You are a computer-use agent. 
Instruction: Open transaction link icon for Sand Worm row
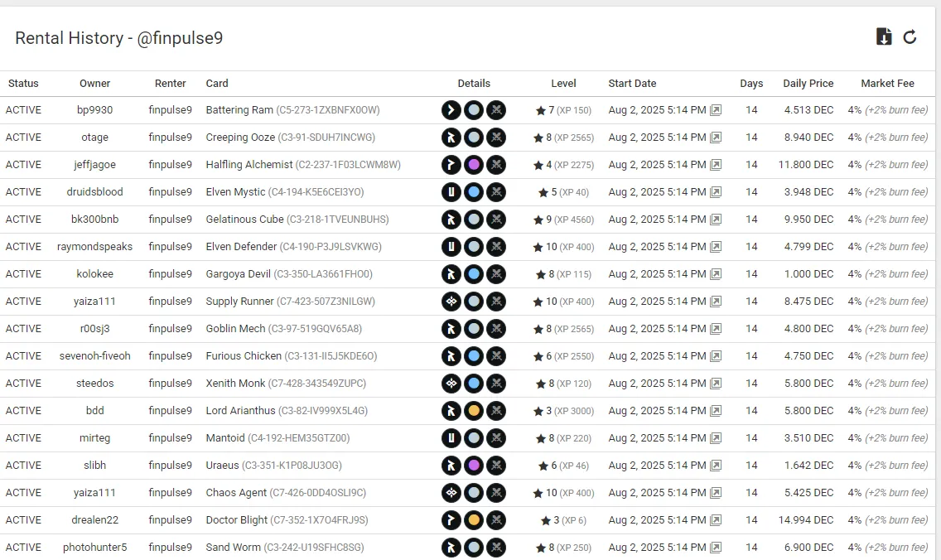(x=716, y=548)
